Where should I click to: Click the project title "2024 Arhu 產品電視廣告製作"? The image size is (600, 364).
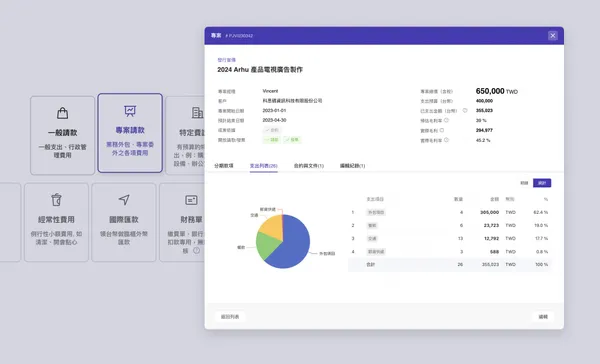pyautogui.click(x=260, y=70)
